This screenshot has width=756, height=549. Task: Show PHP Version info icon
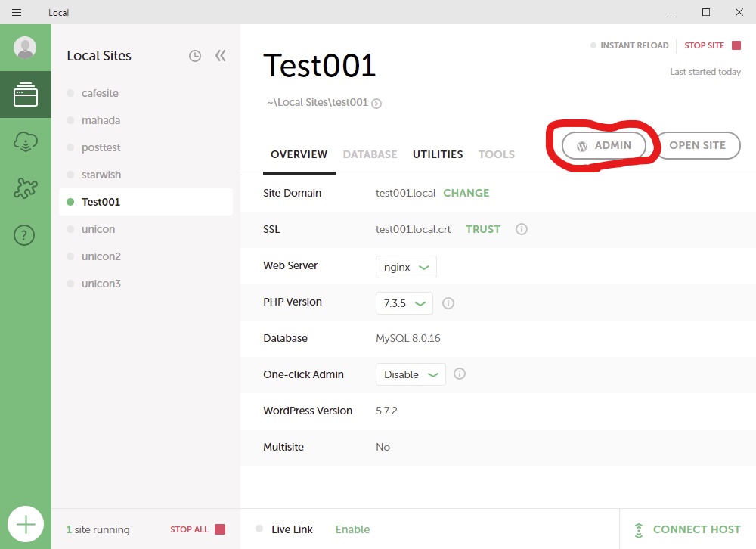click(x=448, y=303)
